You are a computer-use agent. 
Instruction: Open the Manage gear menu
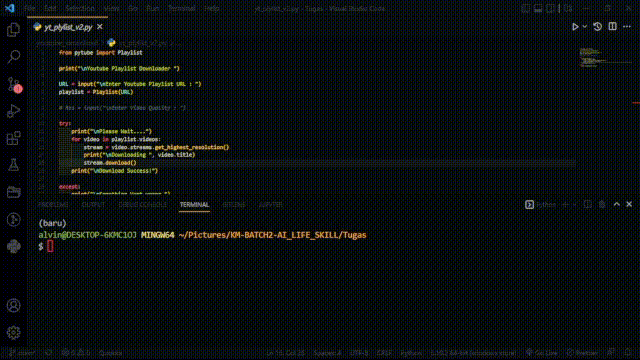point(13,332)
